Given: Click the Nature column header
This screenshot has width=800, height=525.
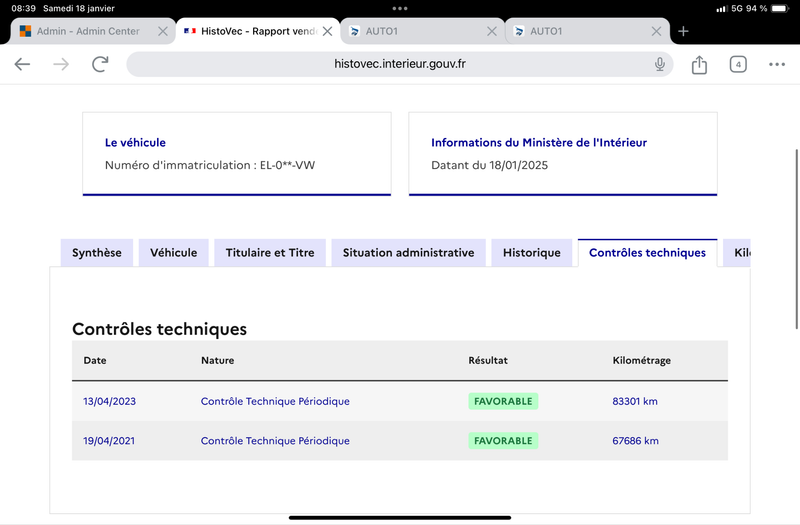Looking at the screenshot, I should (x=217, y=360).
